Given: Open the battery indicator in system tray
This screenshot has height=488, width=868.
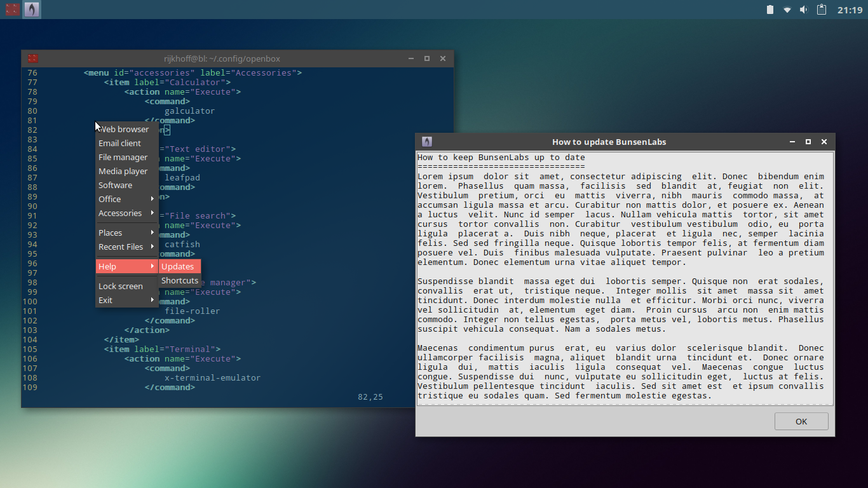Looking at the screenshot, I should tap(770, 10).
